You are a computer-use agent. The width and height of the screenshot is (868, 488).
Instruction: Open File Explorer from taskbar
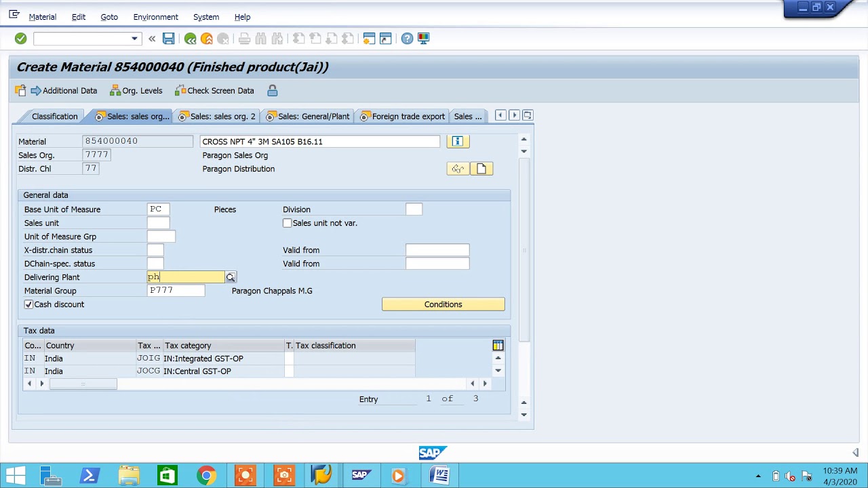tap(129, 475)
